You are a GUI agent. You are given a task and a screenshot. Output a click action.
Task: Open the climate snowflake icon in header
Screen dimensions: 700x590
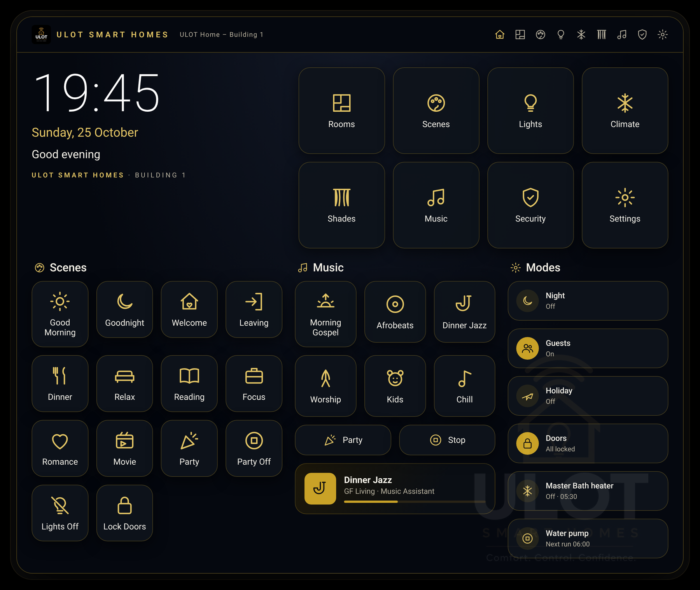(x=581, y=35)
